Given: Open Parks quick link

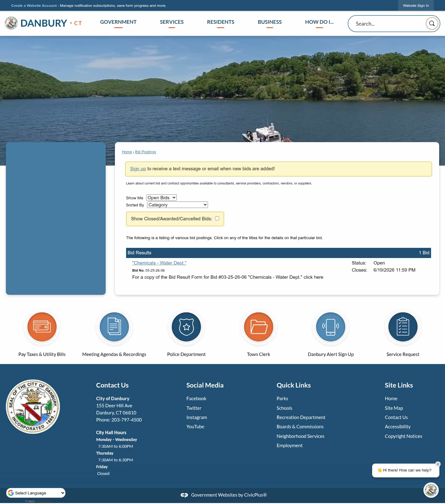Looking at the screenshot, I should tap(282, 399).
